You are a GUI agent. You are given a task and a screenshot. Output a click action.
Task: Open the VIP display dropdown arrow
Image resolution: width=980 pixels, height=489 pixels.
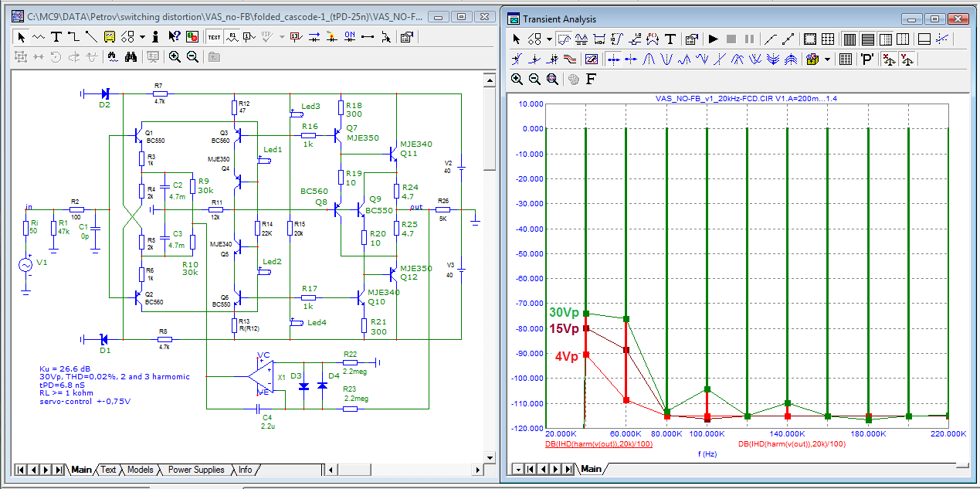click(282, 36)
